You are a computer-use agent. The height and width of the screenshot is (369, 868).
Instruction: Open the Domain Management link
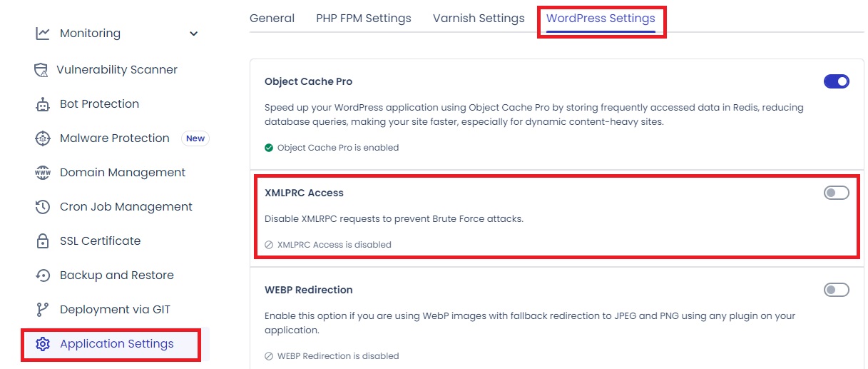123,173
